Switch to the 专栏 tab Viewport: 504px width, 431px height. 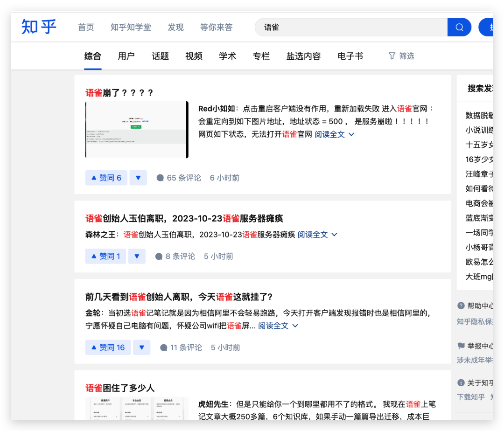click(x=261, y=56)
